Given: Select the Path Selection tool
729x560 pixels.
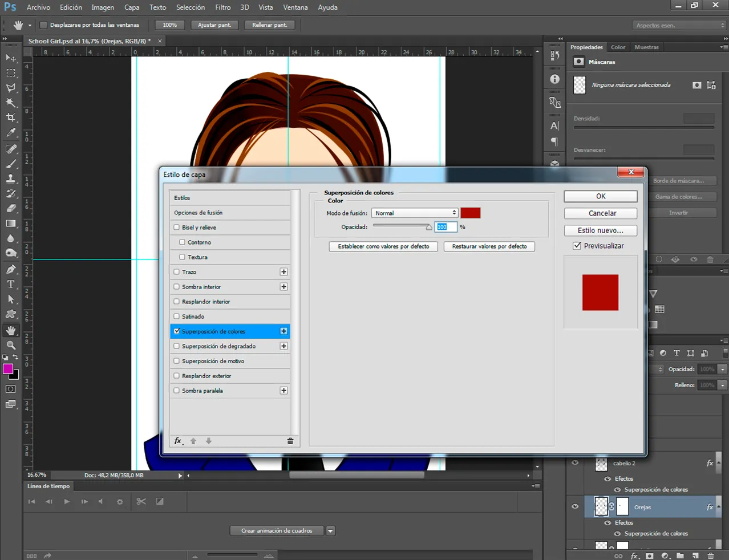Looking at the screenshot, I should (x=11, y=299).
